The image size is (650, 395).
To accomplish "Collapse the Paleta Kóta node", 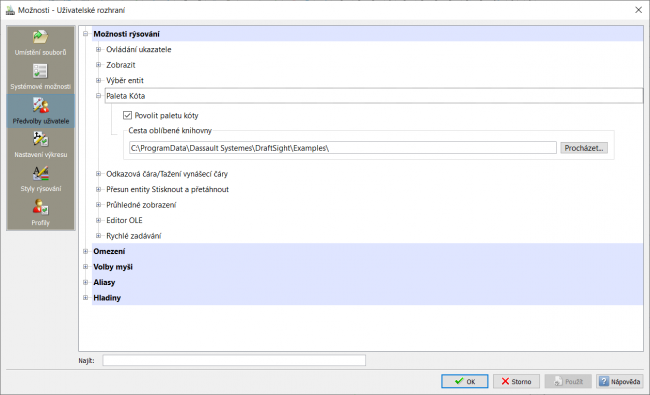I will click(x=98, y=96).
